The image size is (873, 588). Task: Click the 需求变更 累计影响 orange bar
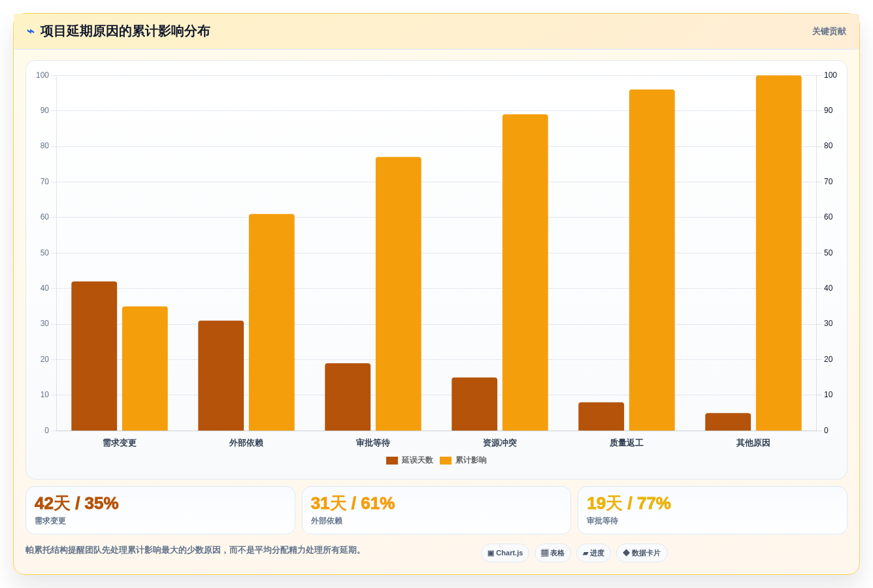(x=145, y=368)
